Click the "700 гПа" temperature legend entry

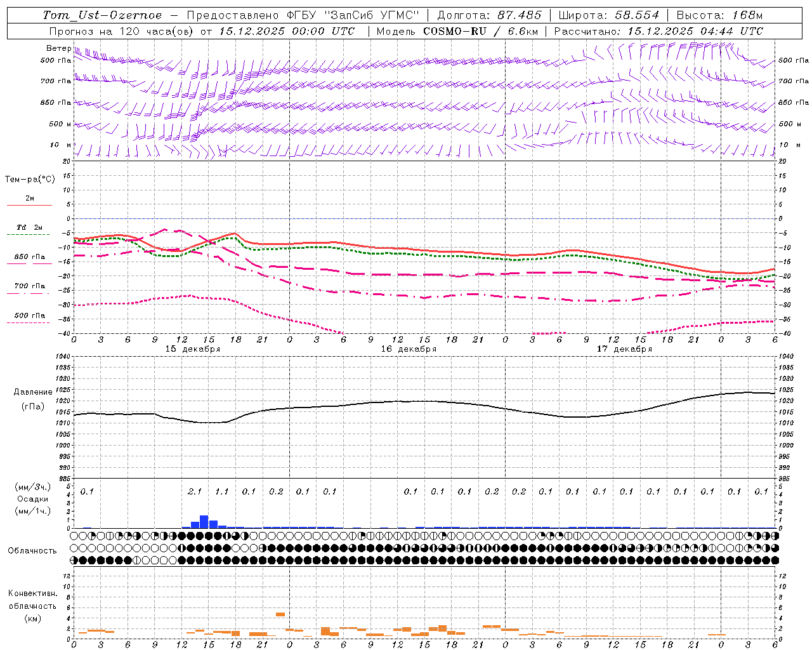click(30, 286)
